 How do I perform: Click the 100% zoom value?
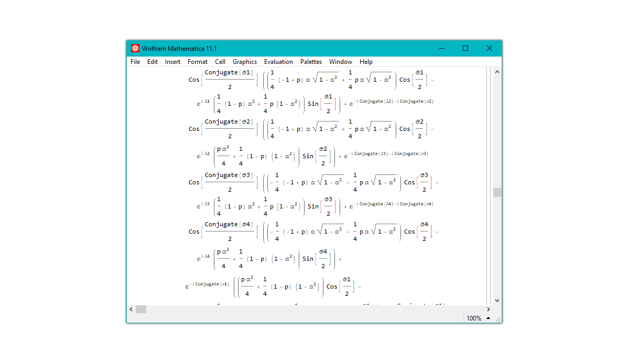(x=474, y=318)
